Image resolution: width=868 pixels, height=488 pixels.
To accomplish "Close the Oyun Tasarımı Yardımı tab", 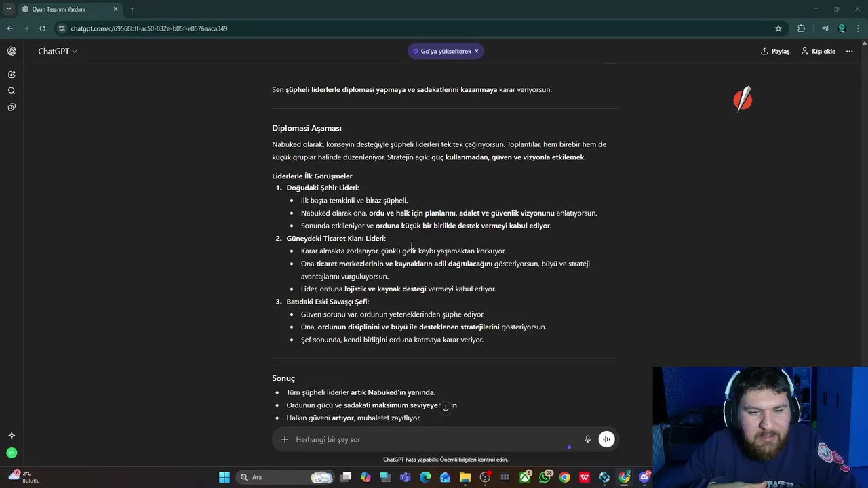I will pyautogui.click(x=115, y=9).
